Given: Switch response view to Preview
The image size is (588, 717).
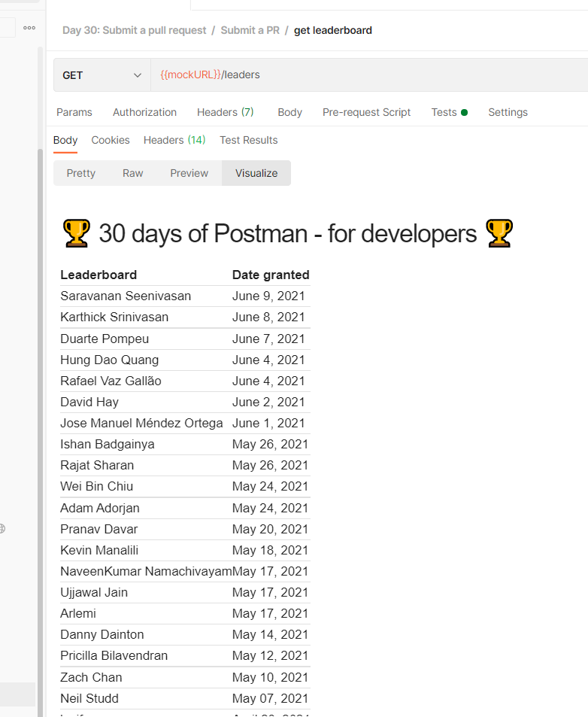Looking at the screenshot, I should pos(189,173).
